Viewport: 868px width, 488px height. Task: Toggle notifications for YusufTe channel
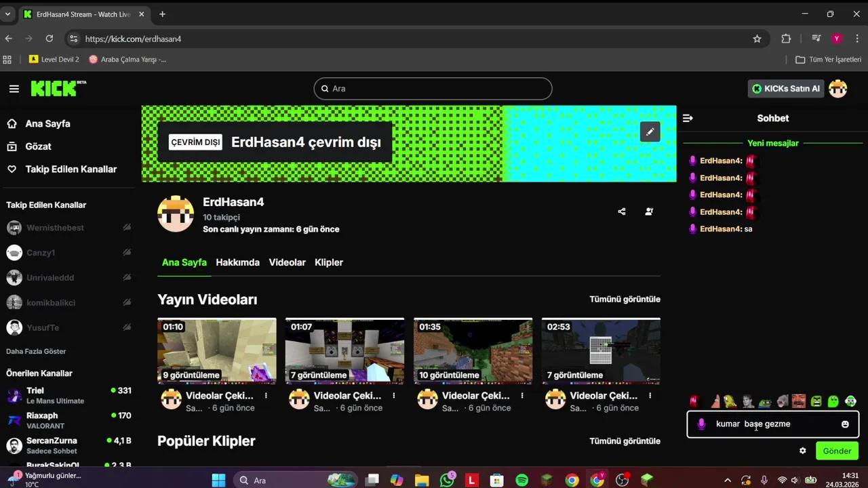click(127, 327)
